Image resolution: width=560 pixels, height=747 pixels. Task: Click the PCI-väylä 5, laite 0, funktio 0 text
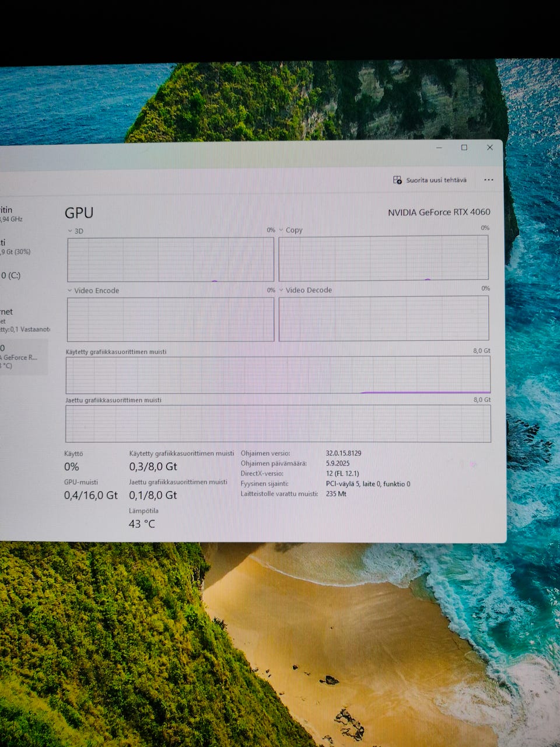coord(368,484)
